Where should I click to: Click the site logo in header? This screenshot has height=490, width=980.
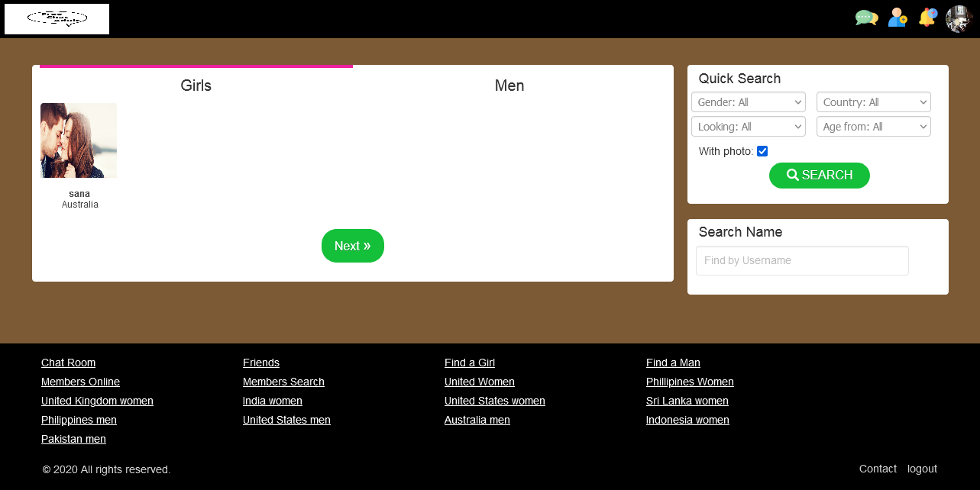57,19
